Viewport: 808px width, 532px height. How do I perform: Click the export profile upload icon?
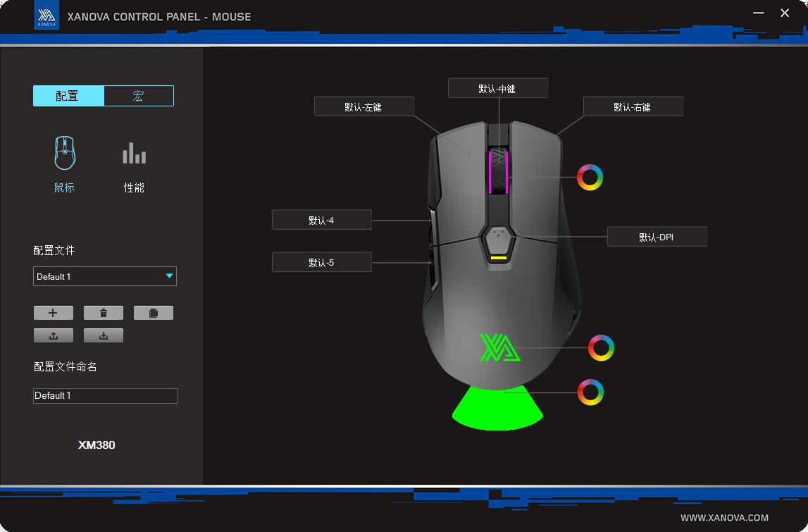click(53, 335)
